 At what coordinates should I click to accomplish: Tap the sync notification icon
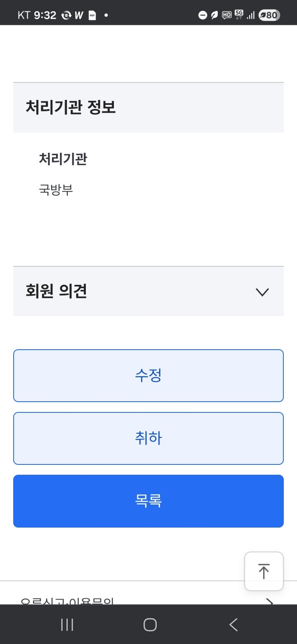(x=66, y=16)
